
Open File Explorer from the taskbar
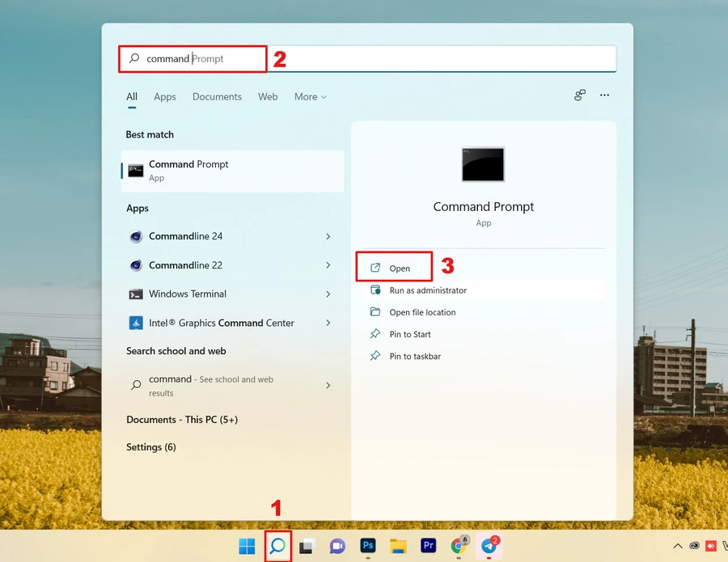[x=398, y=546]
